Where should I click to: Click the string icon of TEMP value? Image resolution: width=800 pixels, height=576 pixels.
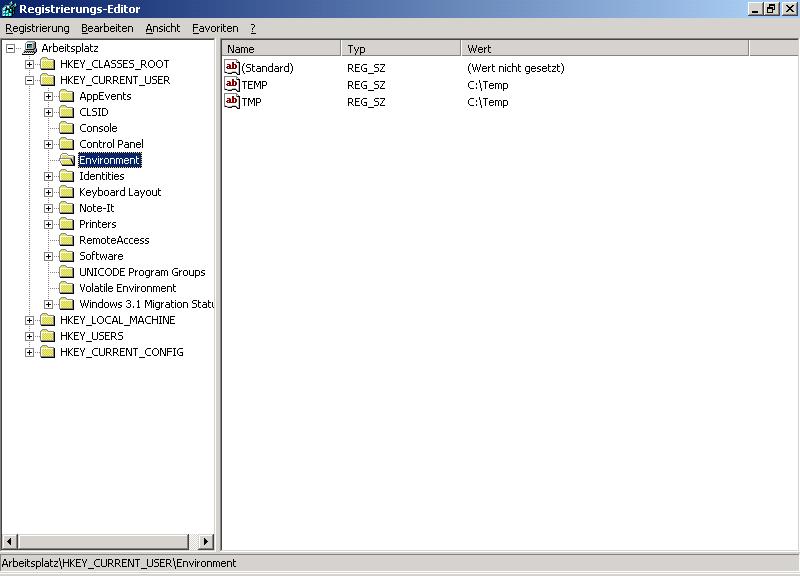pos(232,84)
